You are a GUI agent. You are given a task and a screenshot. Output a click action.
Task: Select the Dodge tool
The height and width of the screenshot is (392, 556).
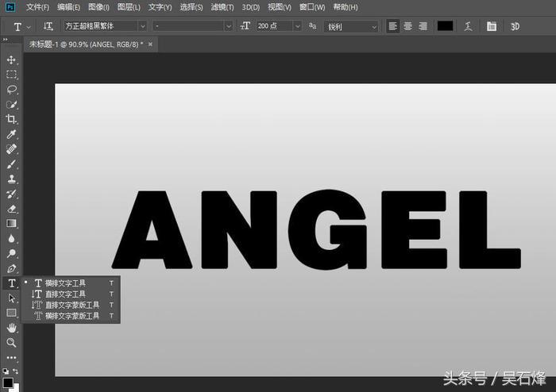[x=11, y=253]
